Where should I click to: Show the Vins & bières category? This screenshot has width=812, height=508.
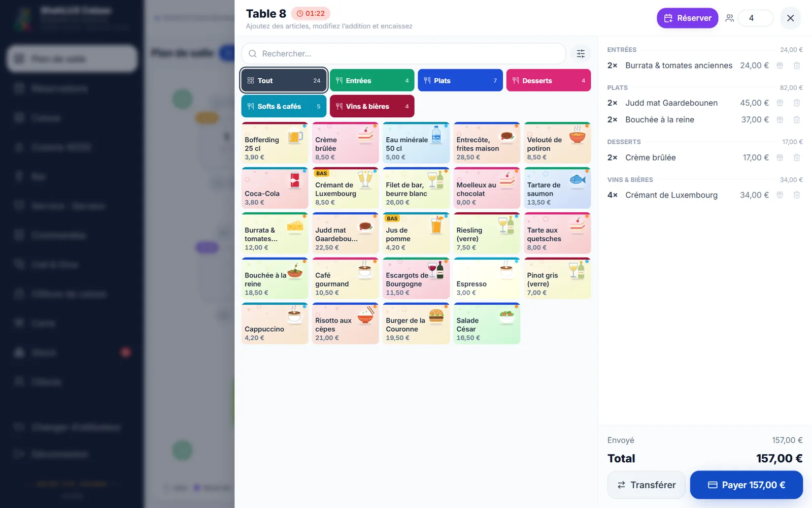click(x=372, y=106)
